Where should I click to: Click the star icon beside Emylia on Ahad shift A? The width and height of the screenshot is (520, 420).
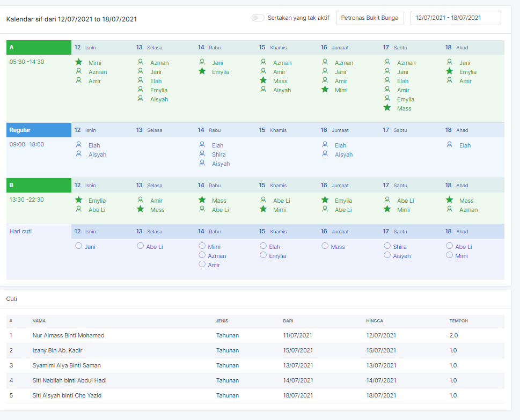[x=449, y=71]
